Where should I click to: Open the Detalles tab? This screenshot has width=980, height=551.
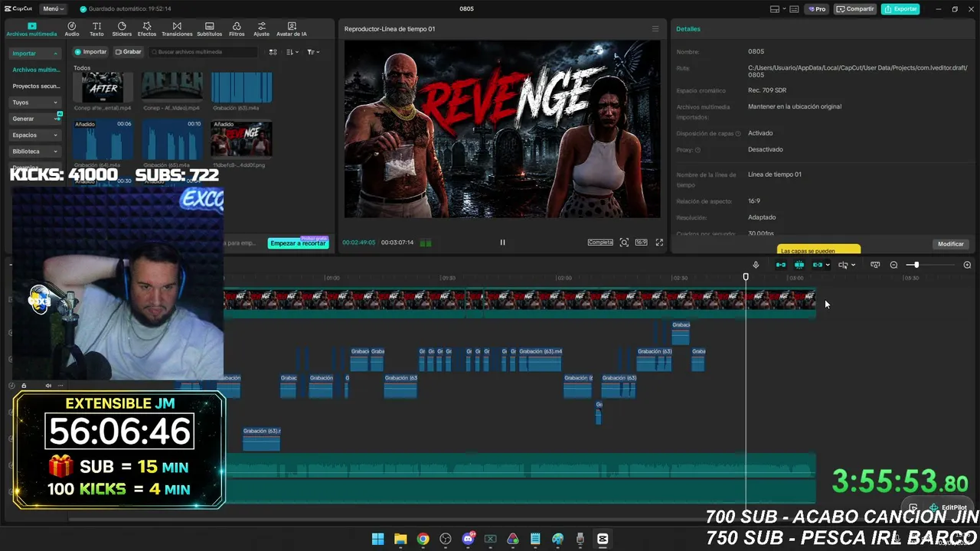click(688, 29)
